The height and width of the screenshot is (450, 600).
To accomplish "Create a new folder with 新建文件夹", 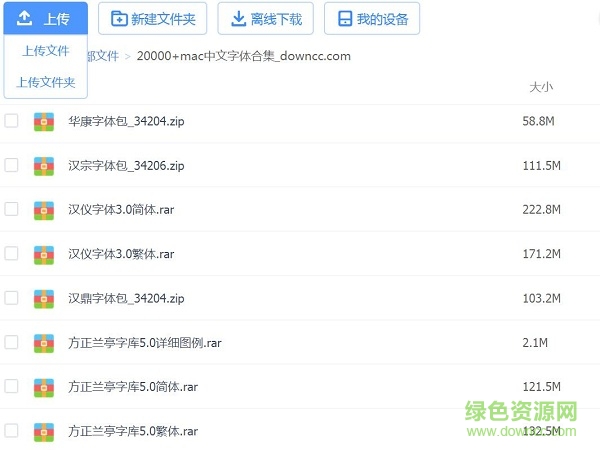I will tap(153, 18).
